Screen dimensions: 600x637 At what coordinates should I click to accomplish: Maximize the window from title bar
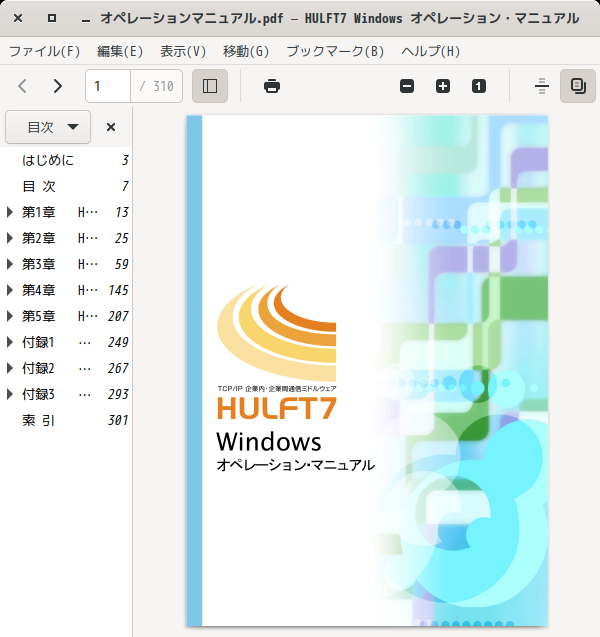pyautogui.click(x=52, y=18)
